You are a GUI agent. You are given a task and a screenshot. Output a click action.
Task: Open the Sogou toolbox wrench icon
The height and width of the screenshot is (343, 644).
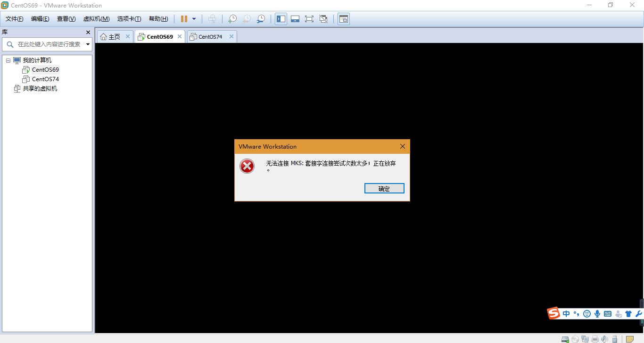tap(639, 314)
